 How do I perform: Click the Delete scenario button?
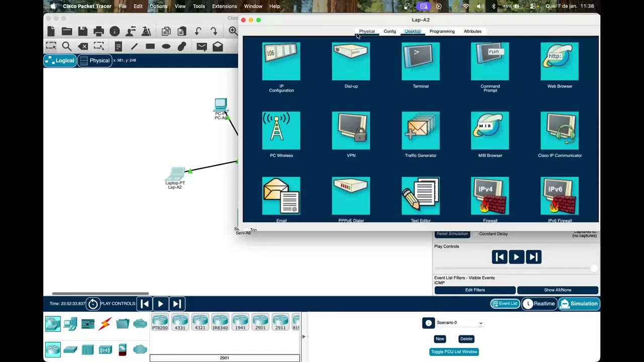tap(466, 339)
